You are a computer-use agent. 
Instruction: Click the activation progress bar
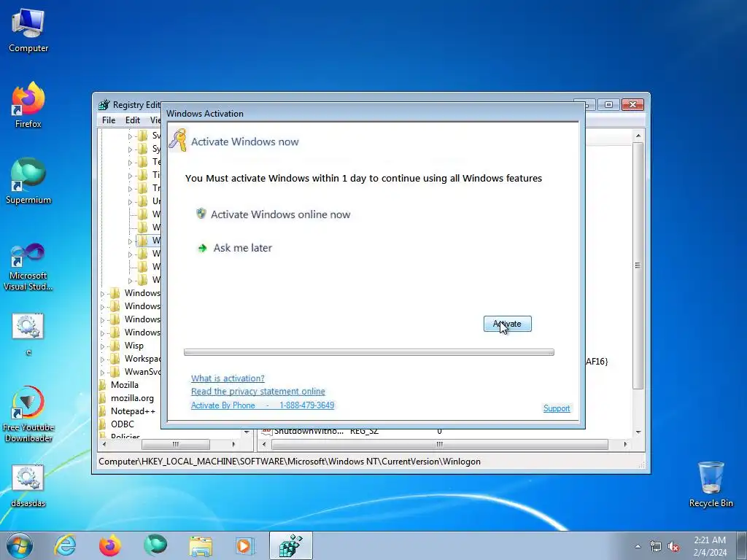pos(368,352)
